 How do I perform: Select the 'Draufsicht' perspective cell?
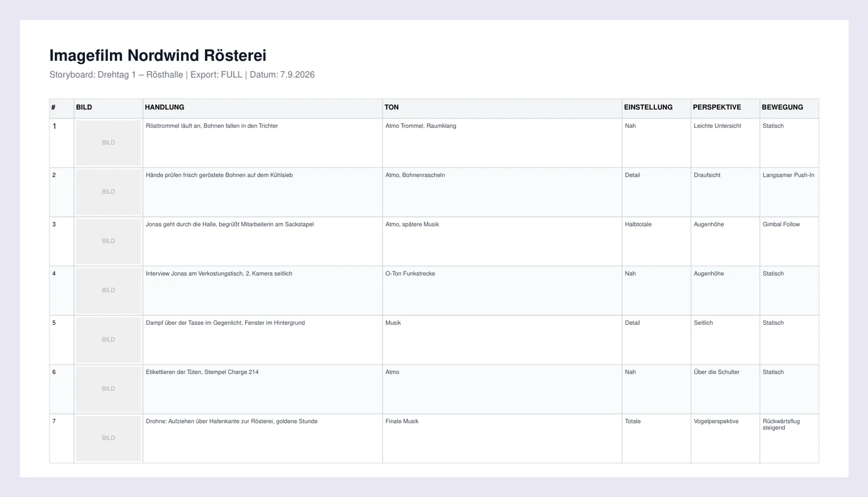(x=725, y=192)
